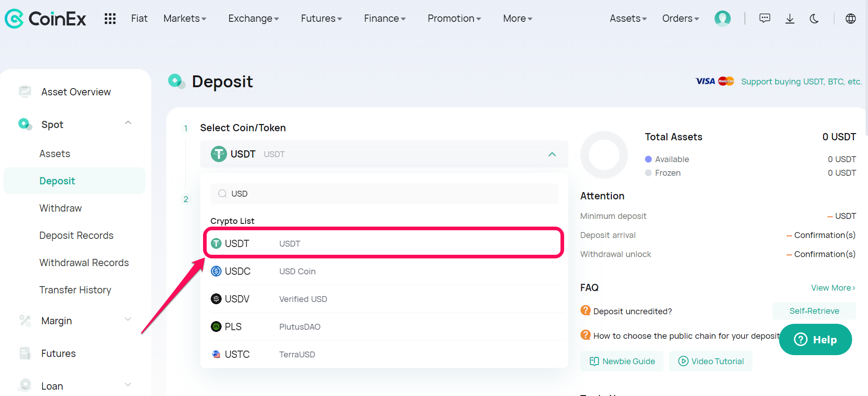The height and width of the screenshot is (396, 868).
Task: Click the download app icon
Action: pyautogui.click(x=790, y=19)
